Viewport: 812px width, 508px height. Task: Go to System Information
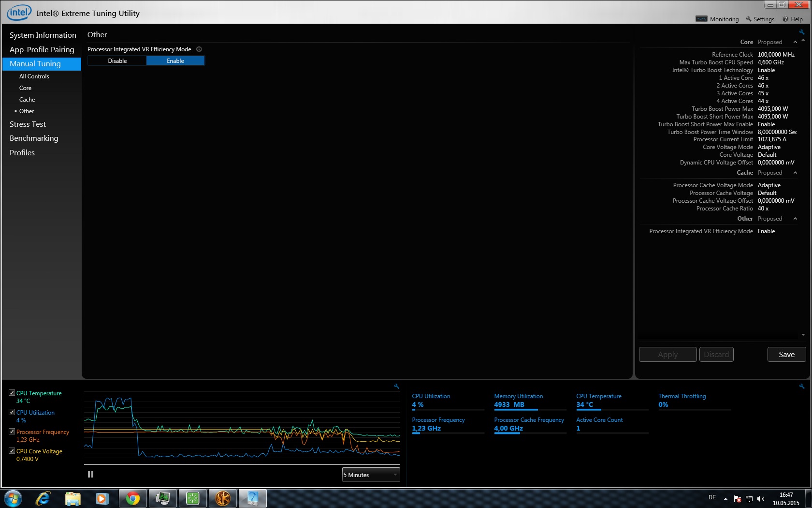click(x=43, y=35)
